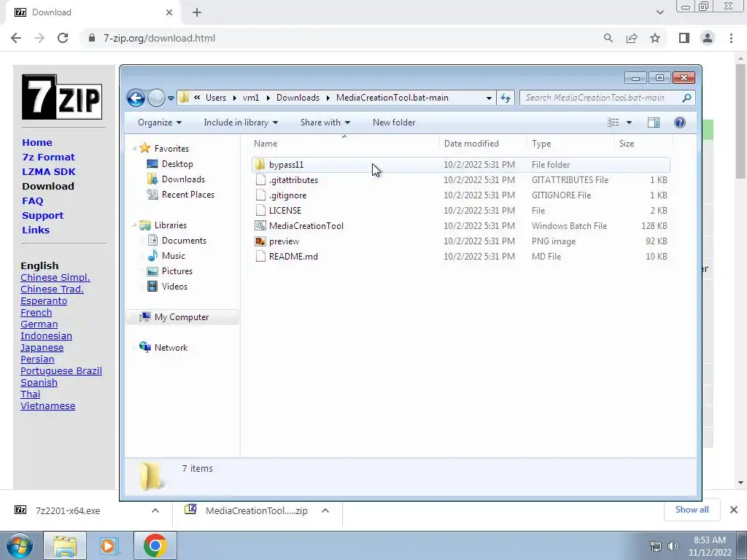The height and width of the screenshot is (560, 747).
Task: Select the preview PNG image icon
Action: [260, 241]
